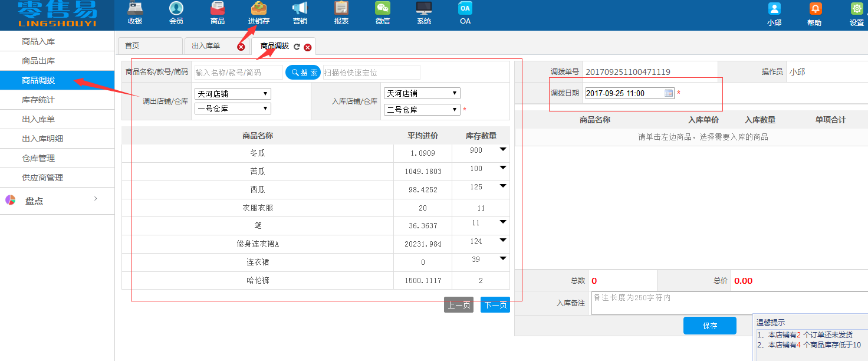Click the 搜索 search button
This screenshot has width=868, height=361.
(303, 73)
